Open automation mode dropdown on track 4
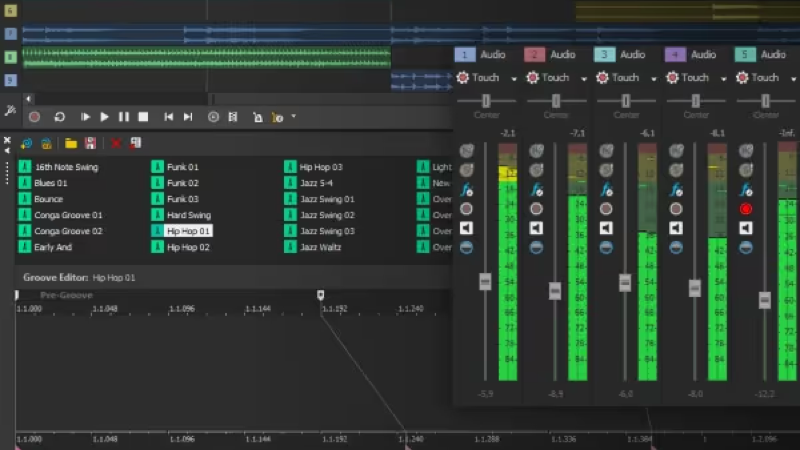The height and width of the screenshot is (450, 800). click(x=723, y=79)
